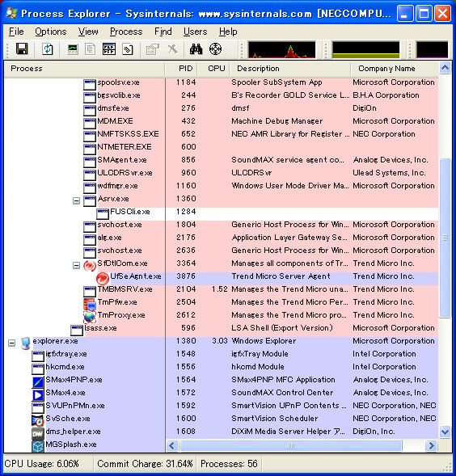456x476 pixels.
Task: Collapse the SfCtlCom.exe tree node
Action: 77,266
